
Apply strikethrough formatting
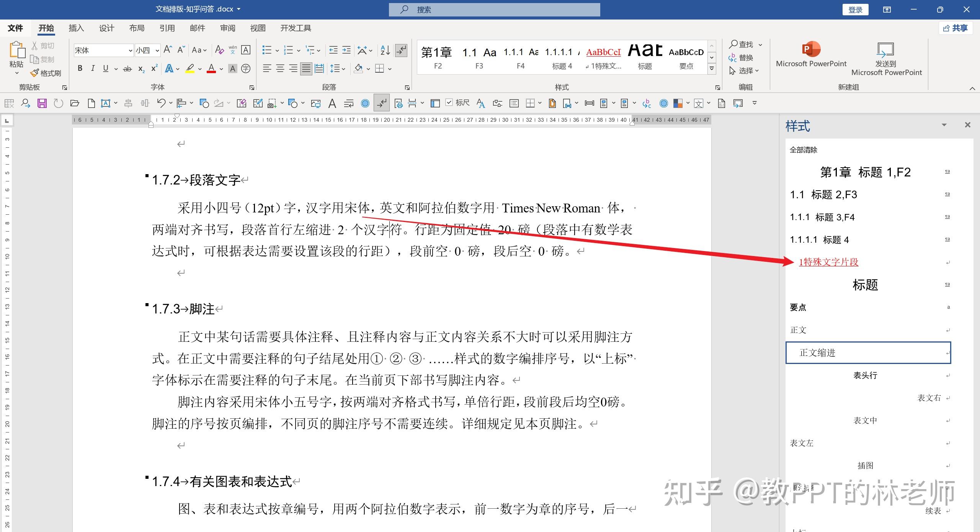[x=127, y=69]
